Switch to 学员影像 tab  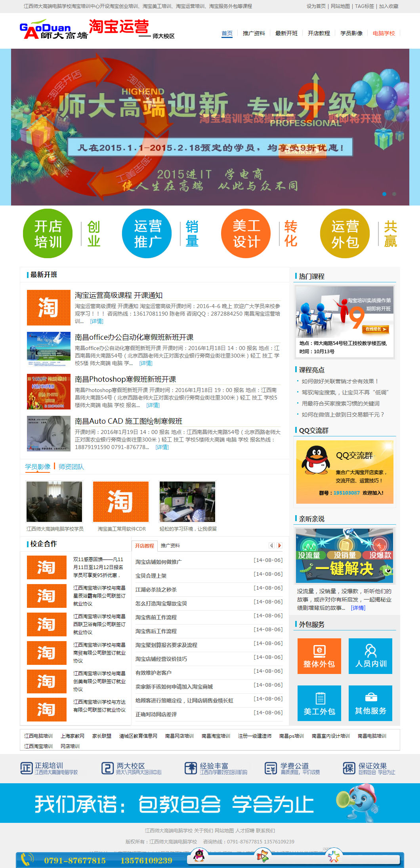[38, 466]
